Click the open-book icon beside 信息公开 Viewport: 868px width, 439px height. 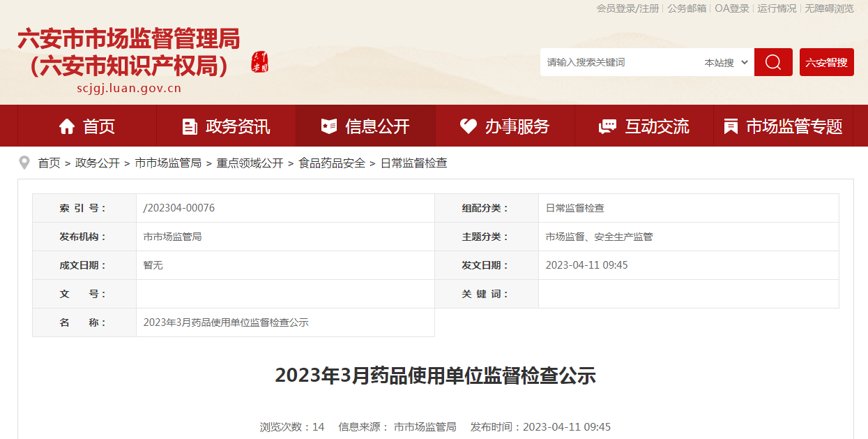point(329,126)
